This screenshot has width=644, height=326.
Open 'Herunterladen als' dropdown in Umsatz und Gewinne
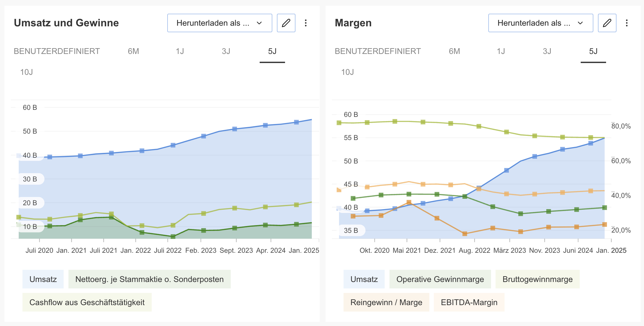220,23
